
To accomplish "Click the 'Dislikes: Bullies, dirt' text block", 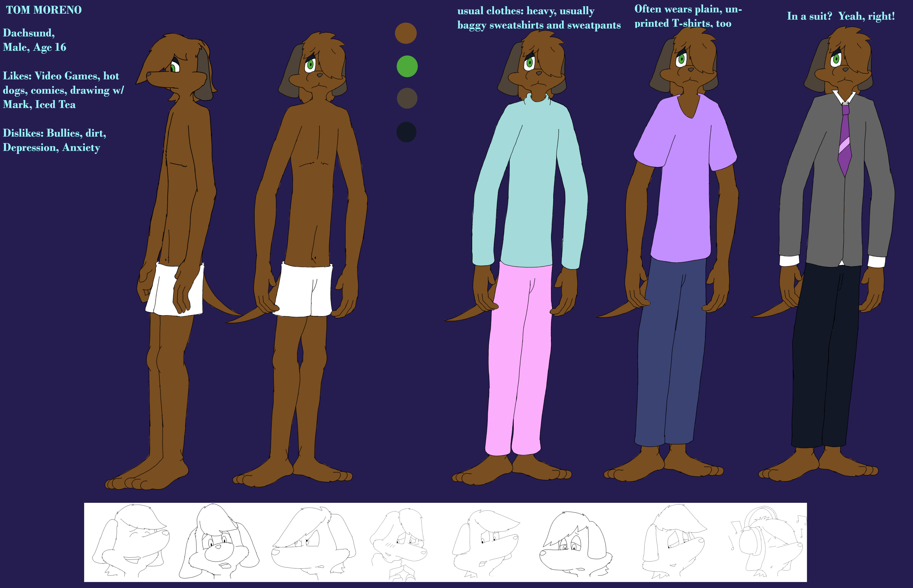I will pyautogui.click(x=54, y=140).
